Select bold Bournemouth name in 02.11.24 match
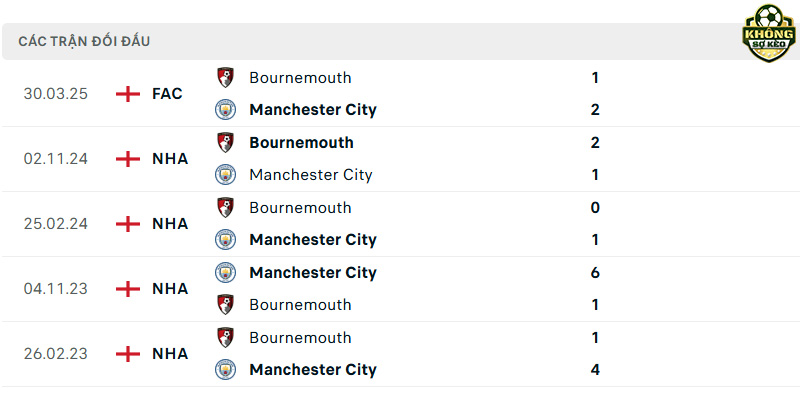Screen dimensions: 800x400 (301, 142)
